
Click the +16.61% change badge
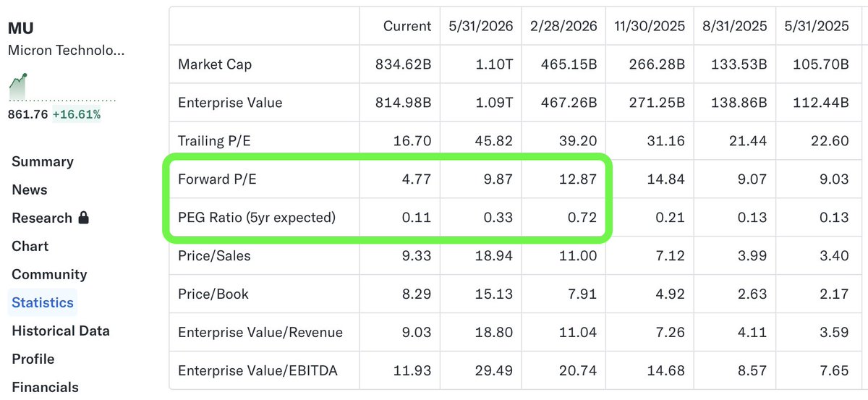(77, 114)
